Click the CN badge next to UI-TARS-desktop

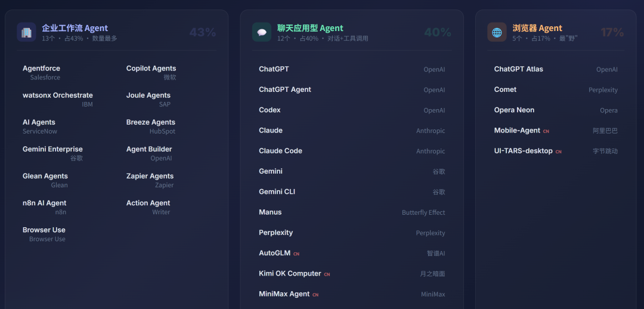[x=559, y=152]
